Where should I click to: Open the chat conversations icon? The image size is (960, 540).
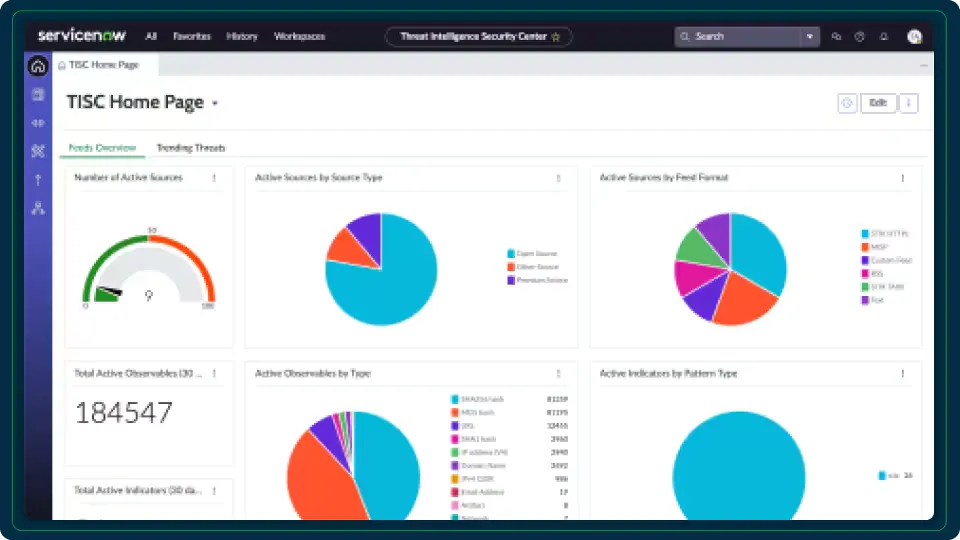[836, 37]
